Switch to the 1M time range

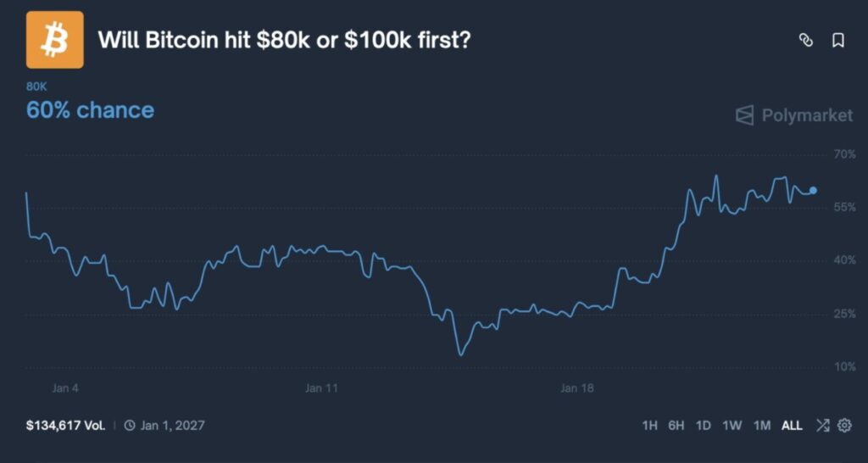[762, 425]
